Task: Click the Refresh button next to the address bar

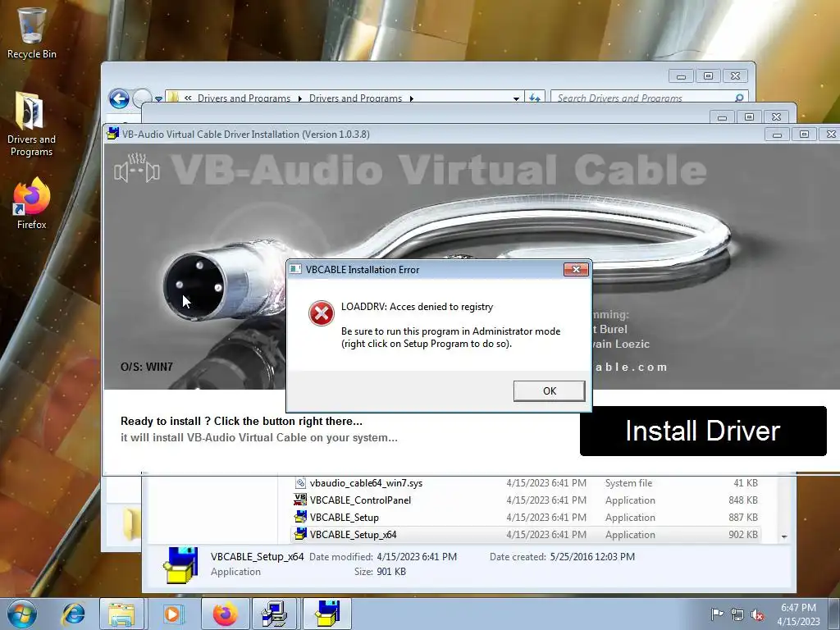Action: click(x=535, y=98)
